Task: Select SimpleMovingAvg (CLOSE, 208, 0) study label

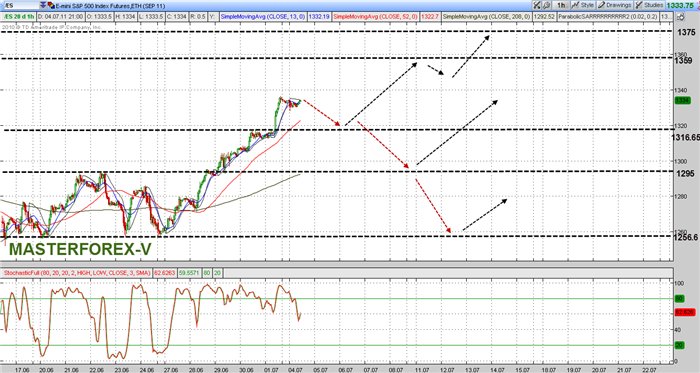Action: coord(487,17)
